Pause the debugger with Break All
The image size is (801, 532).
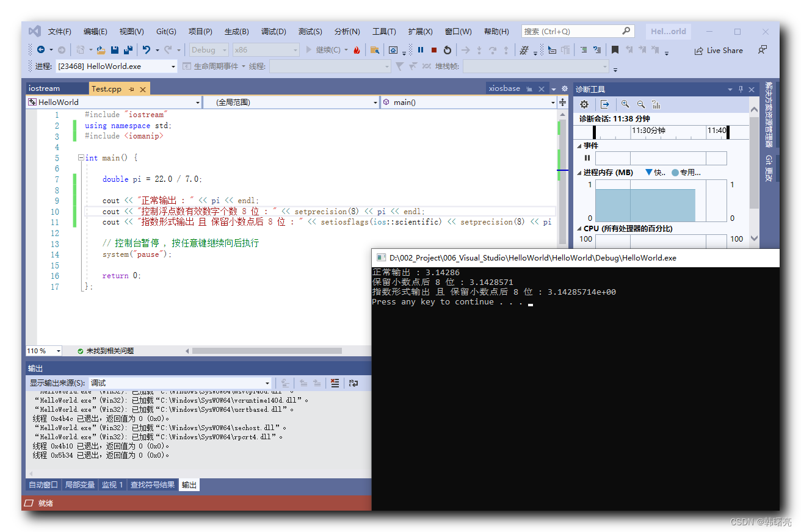pyautogui.click(x=421, y=50)
